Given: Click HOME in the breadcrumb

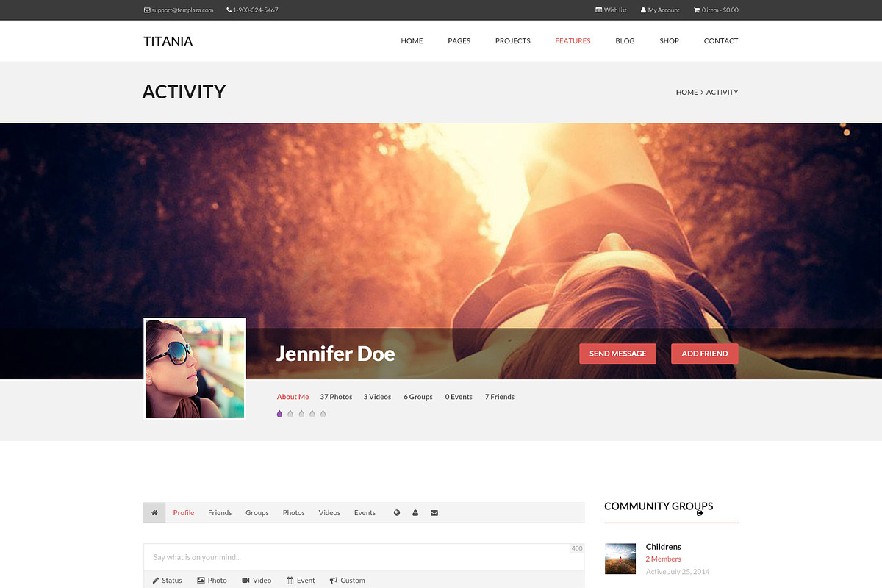Looking at the screenshot, I should (686, 92).
